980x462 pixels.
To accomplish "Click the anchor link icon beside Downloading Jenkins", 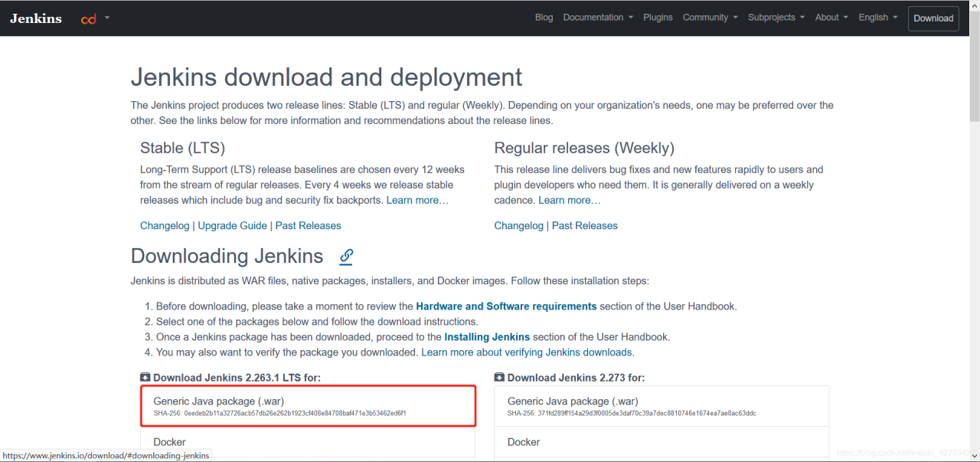I will (x=346, y=256).
